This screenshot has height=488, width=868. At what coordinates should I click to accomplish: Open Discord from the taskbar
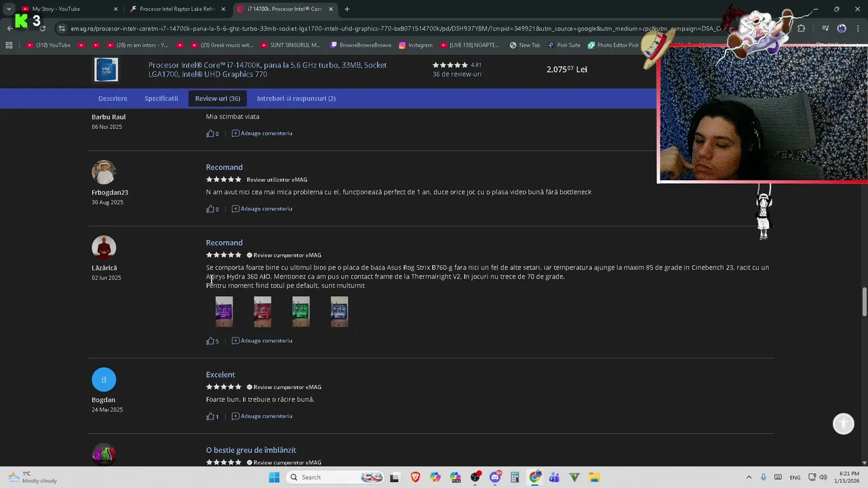coord(495,477)
